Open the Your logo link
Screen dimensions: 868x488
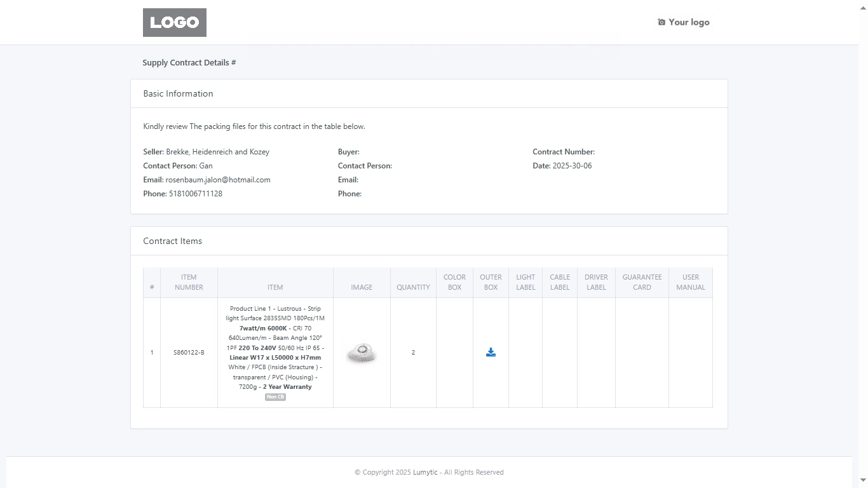pos(684,22)
